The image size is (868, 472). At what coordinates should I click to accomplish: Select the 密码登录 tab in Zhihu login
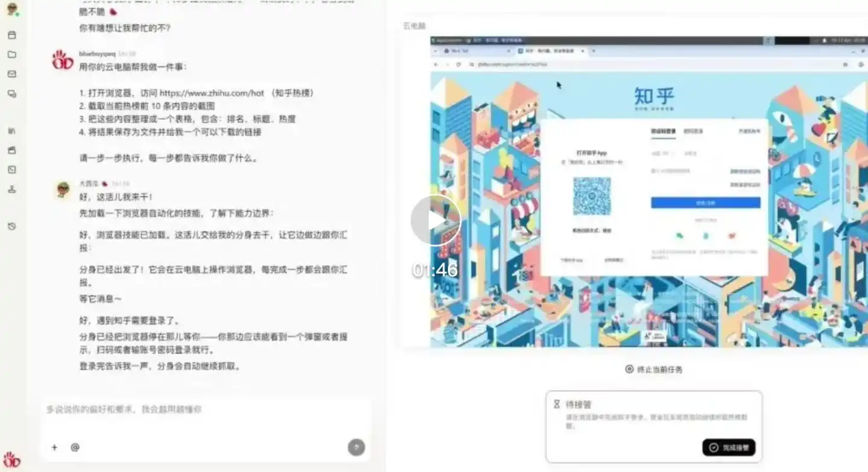point(692,131)
